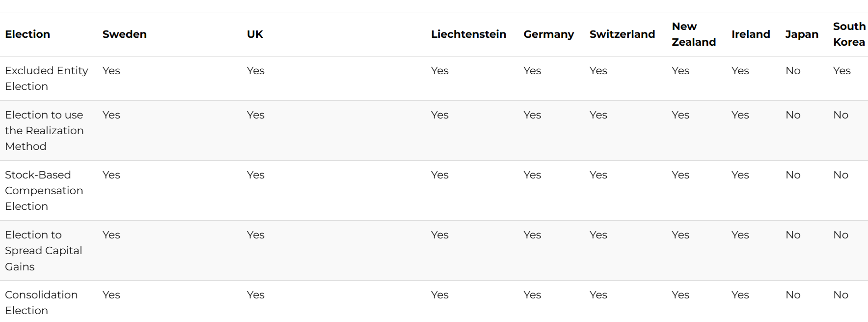Click Sweden's Yes in Consolidation Election row
The width and height of the screenshot is (868, 322).
[111, 295]
